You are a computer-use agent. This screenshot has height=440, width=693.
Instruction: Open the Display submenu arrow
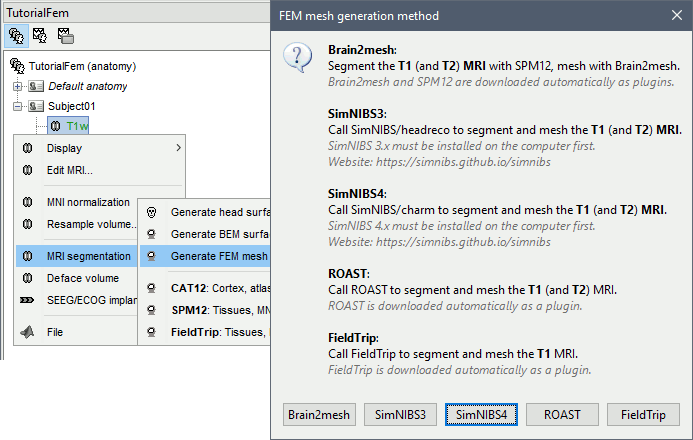coord(179,149)
